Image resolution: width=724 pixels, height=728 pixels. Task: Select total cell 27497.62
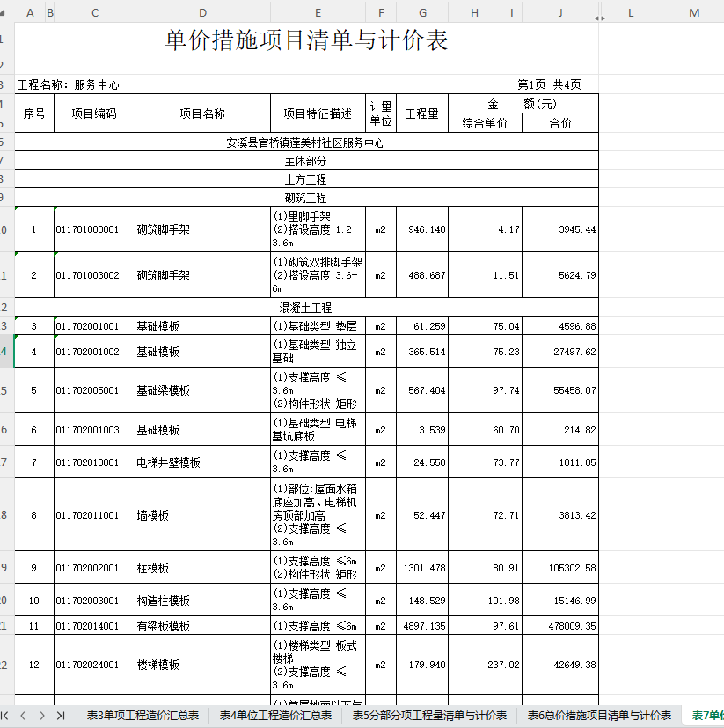point(560,352)
